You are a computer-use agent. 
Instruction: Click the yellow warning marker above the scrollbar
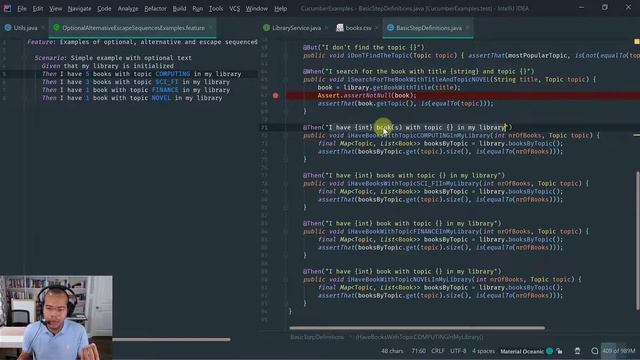636,42
